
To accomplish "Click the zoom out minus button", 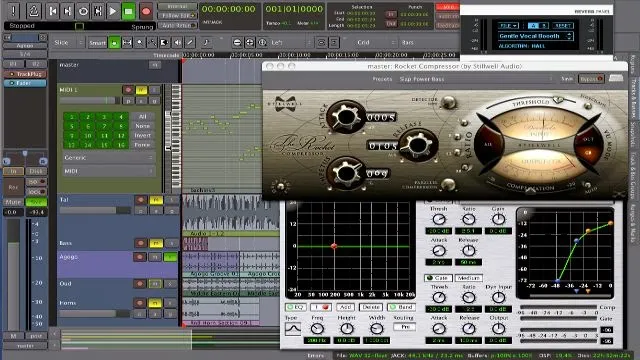I will point(237,42).
